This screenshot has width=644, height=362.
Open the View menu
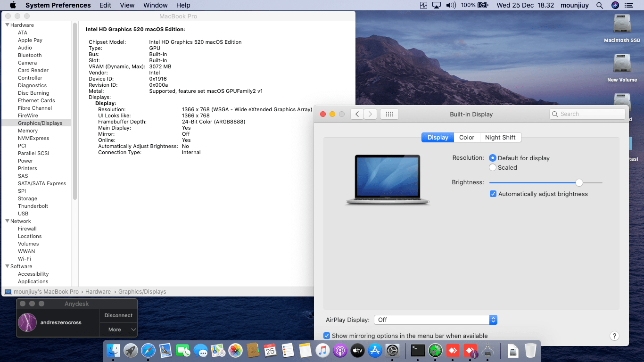click(127, 5)
